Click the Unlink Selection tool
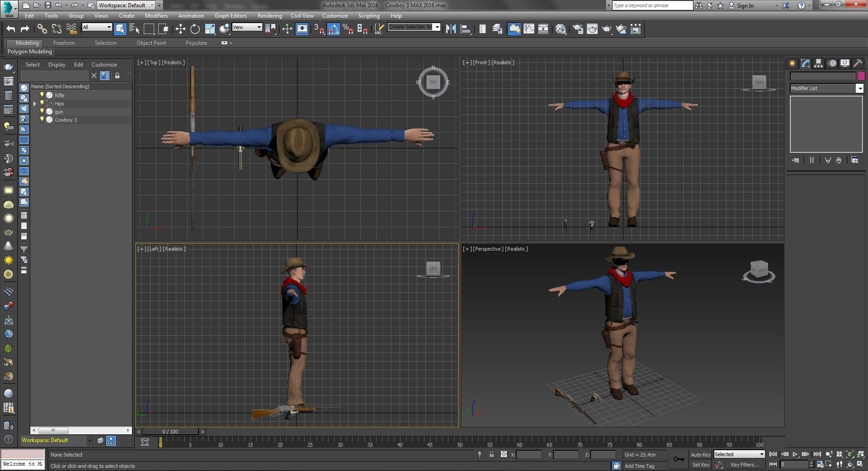Image resolution: width=868 pixels, height=471 pixels. (57, 29)
